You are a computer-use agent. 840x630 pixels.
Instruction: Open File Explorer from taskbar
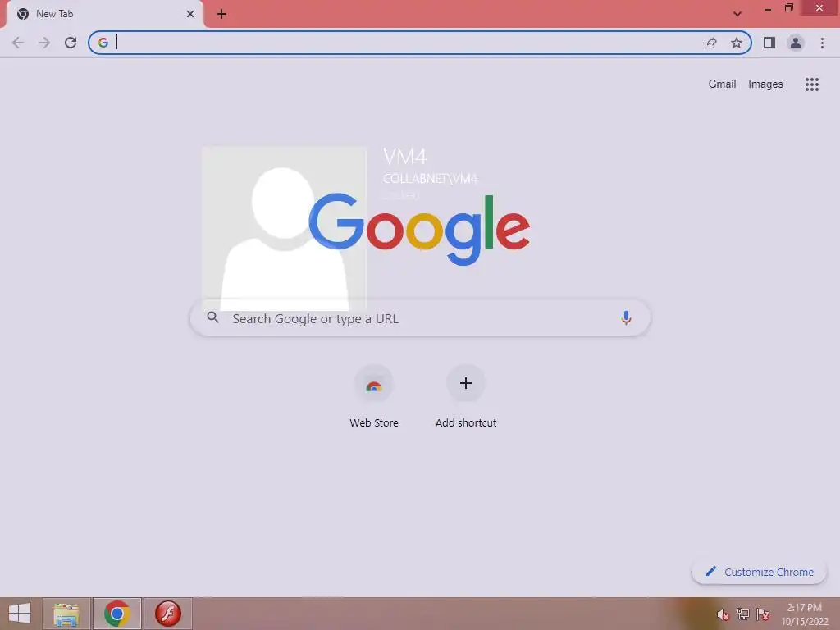click(x=66, y=614)
